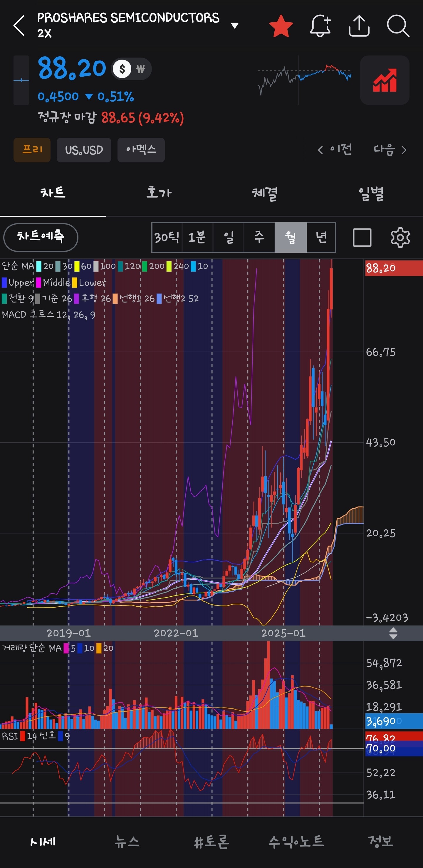Open the red rising chart icon button

pos(385,80)
